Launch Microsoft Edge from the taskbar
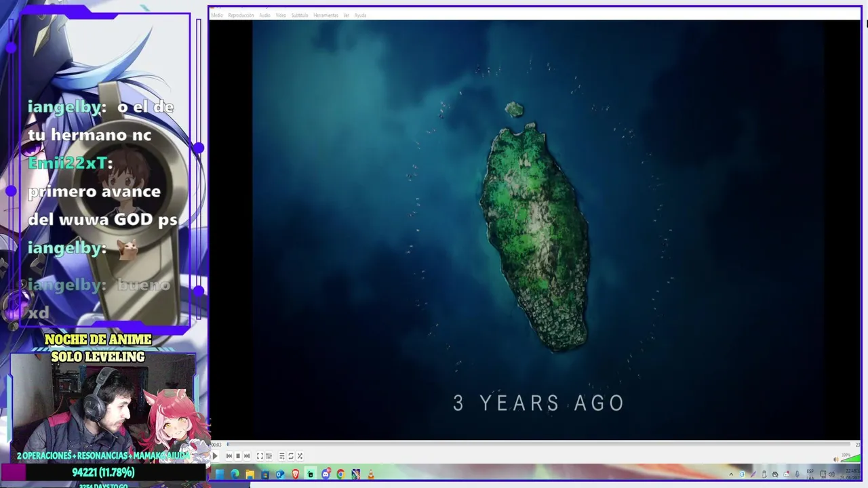The image size is (868, 488). 235,474
